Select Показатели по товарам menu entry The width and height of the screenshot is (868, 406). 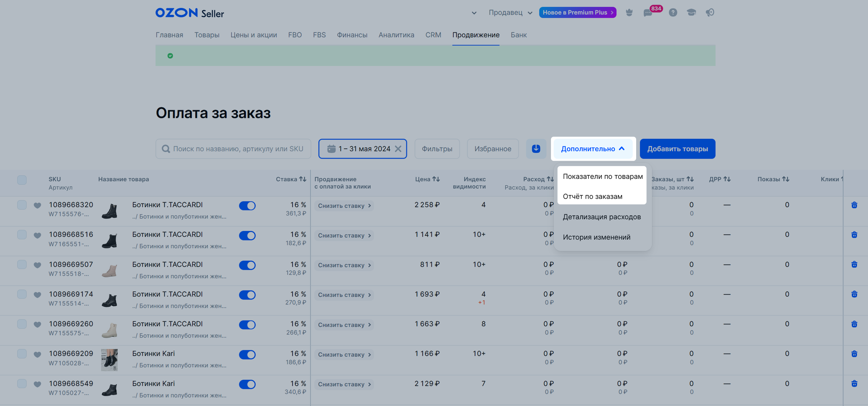(603, 176)
